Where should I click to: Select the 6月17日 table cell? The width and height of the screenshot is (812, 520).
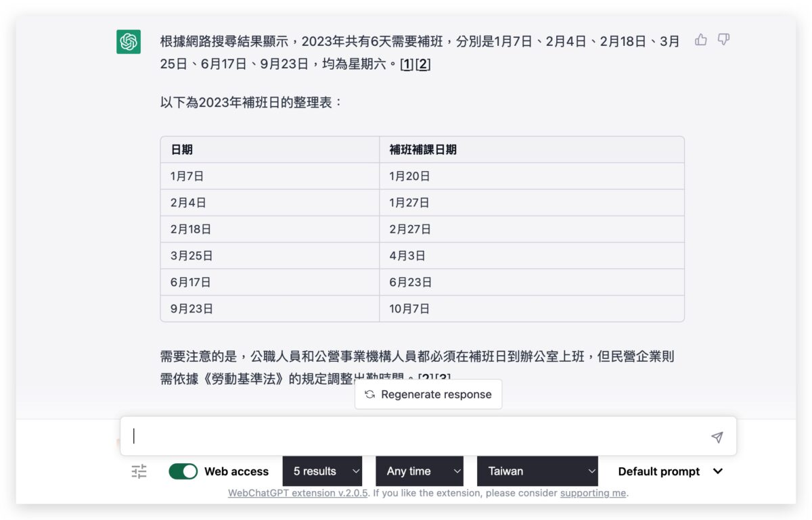click(270, 282)
